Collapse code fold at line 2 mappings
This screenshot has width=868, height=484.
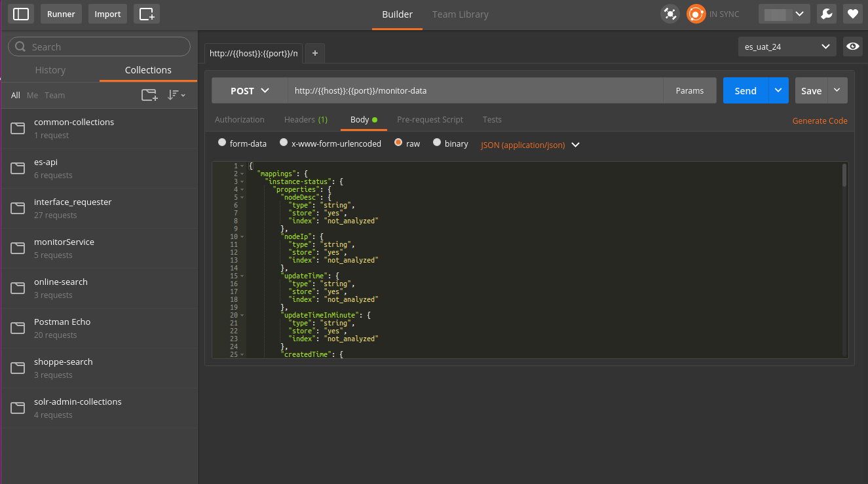coord(242,174)
